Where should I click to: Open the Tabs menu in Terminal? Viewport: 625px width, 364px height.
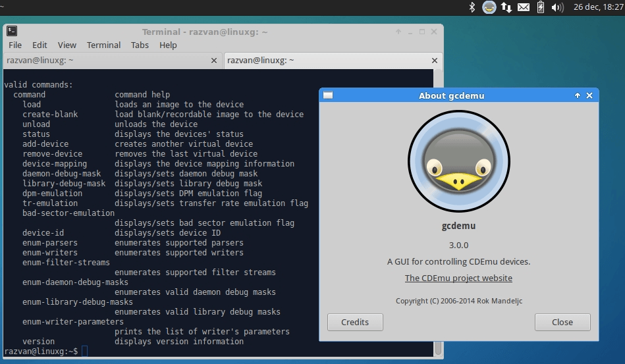click(140, 45)
